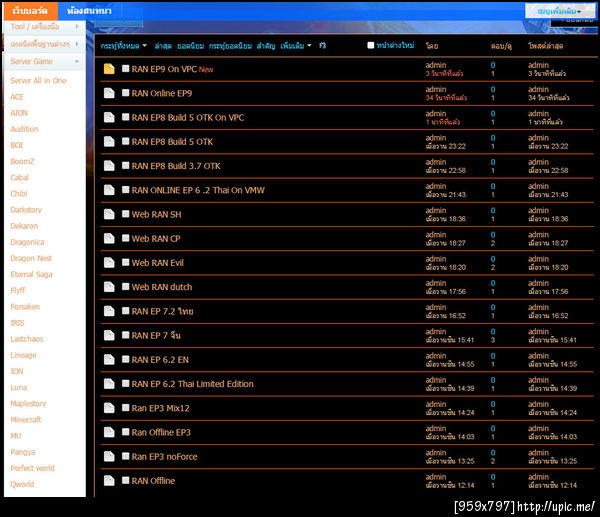This screenshot has height=517, width=600.
Task: Tick the checkbox for RAN Online EP9
Action: click(x=126, y=93)
